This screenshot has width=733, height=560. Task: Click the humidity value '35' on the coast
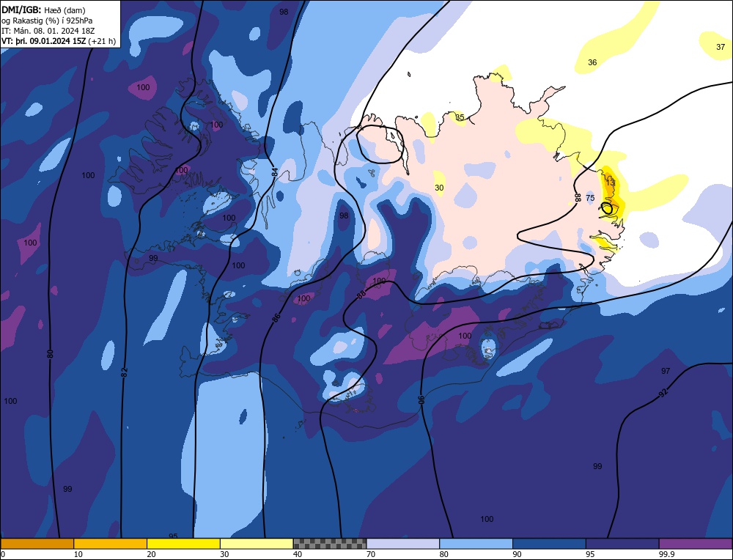click(460, 117)
